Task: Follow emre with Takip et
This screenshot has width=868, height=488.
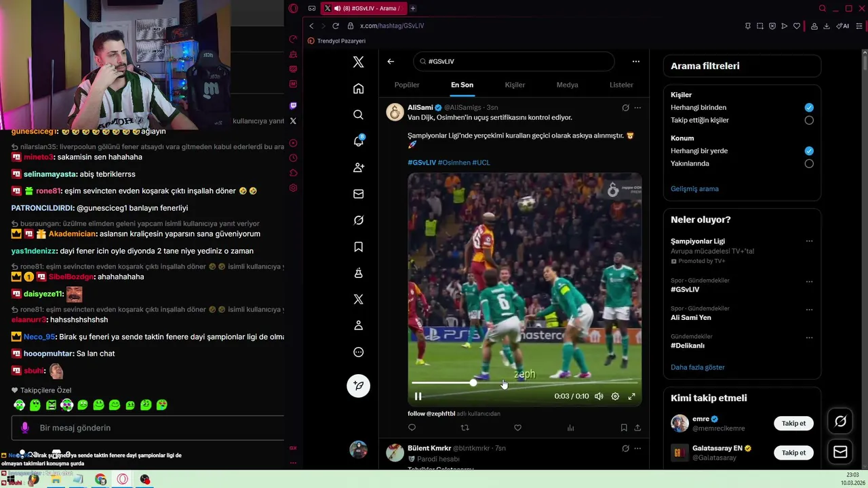Action: point(793,423)
